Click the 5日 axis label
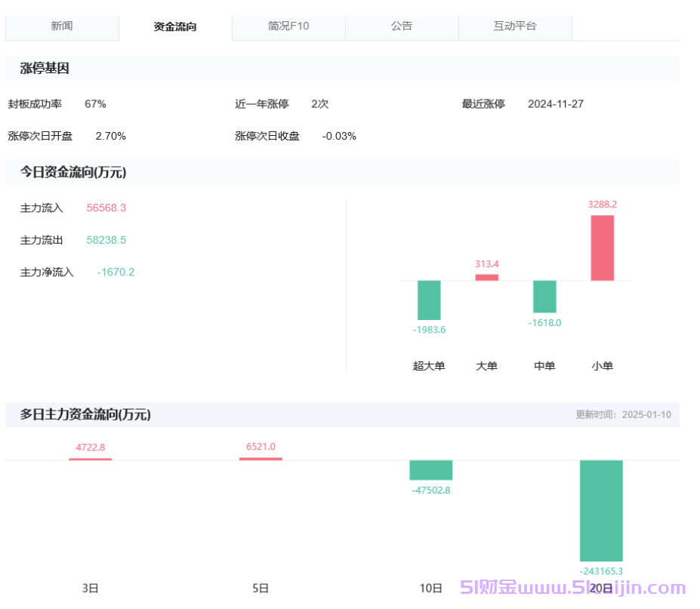Screen dimensions: 700x609 coord(261,589)
